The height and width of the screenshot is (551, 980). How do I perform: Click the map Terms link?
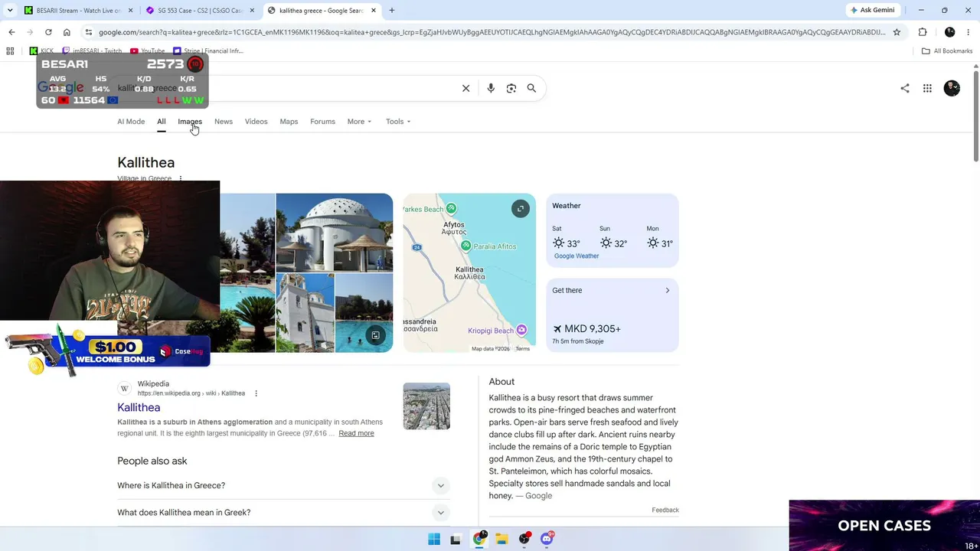[522, 349]
